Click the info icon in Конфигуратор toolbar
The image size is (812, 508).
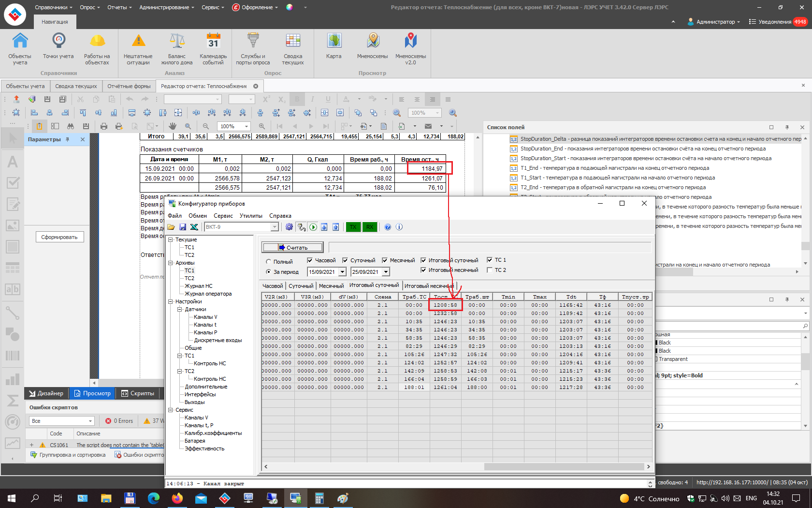click(x=399, y=227)
